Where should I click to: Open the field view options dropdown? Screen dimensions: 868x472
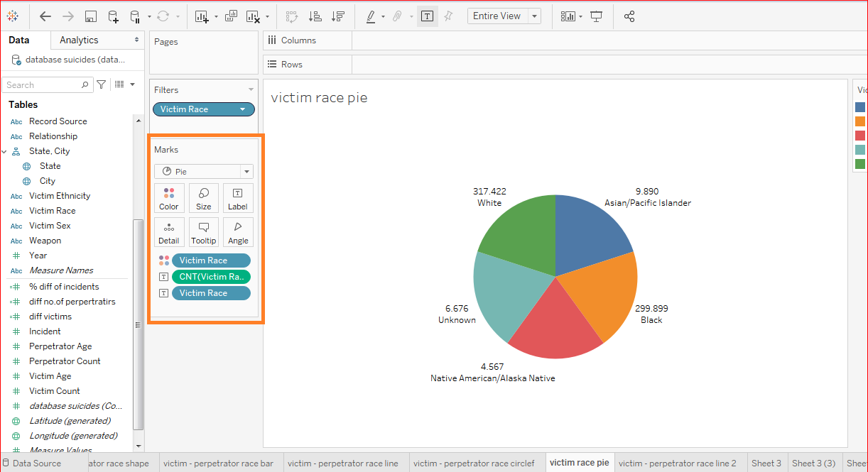pyautogui.click(x=124, y=84)
